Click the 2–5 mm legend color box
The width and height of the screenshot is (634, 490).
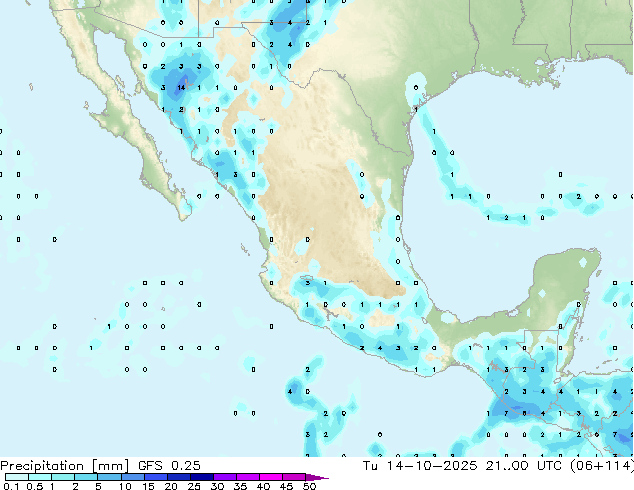click(86, 477)
